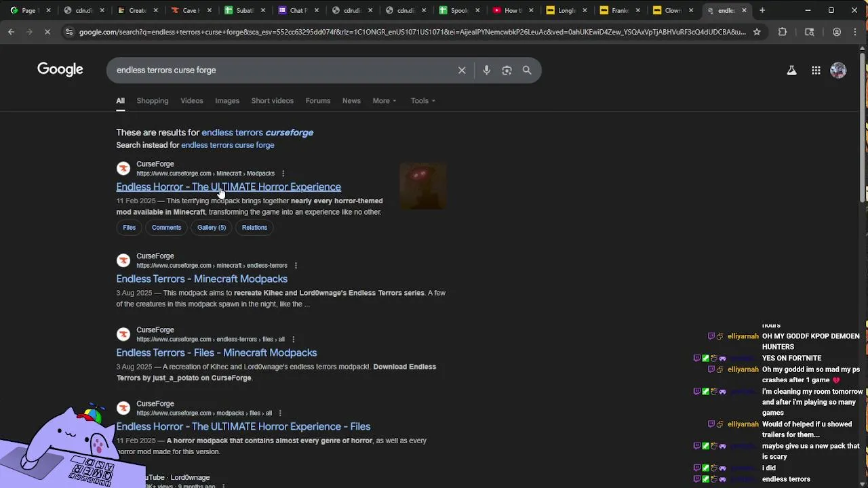This screenshot has height=488, width=868.
Task: Open Endless Horror - The ULTIMATE Horror Experience link
Action: click(229, 187)
